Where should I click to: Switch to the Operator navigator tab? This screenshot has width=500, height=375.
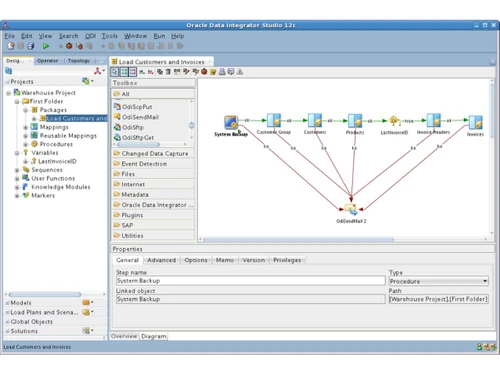47,61
